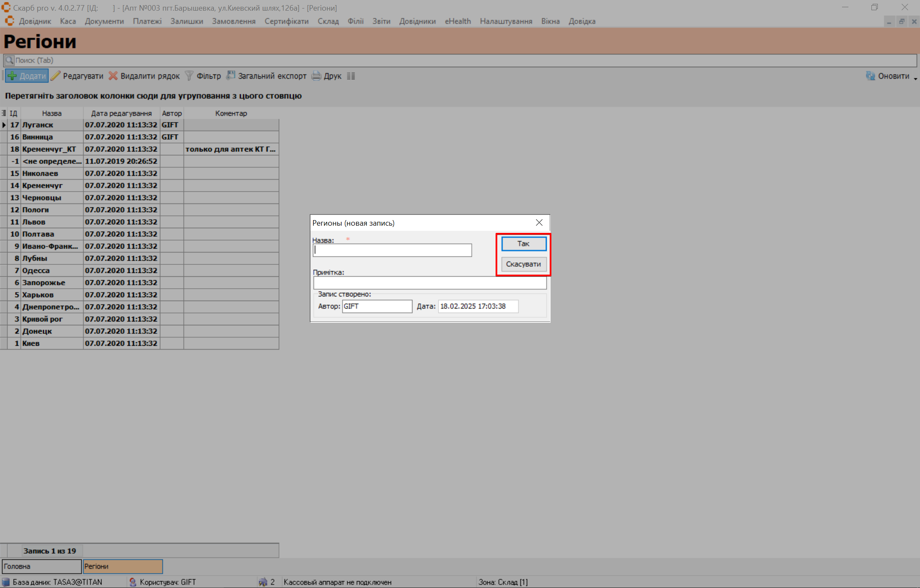Click the Оновити refresh icon
The image size is (920, 588).
[x=871, y=76]
